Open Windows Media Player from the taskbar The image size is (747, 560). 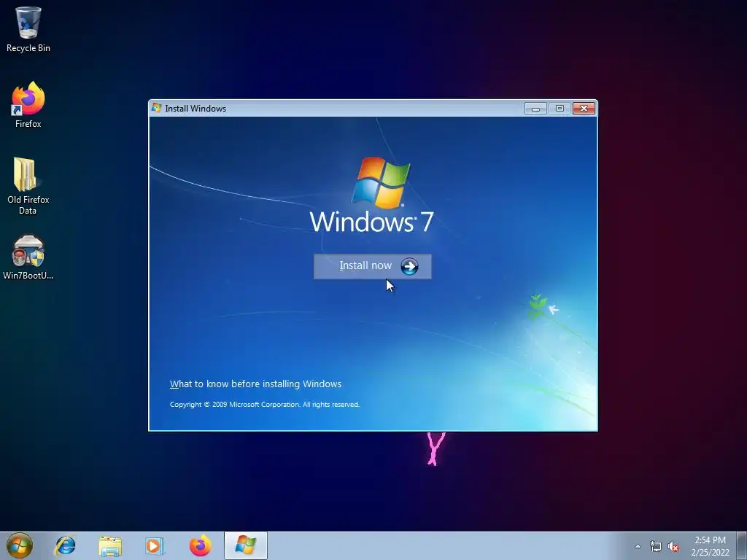click(x=155, y=545)
